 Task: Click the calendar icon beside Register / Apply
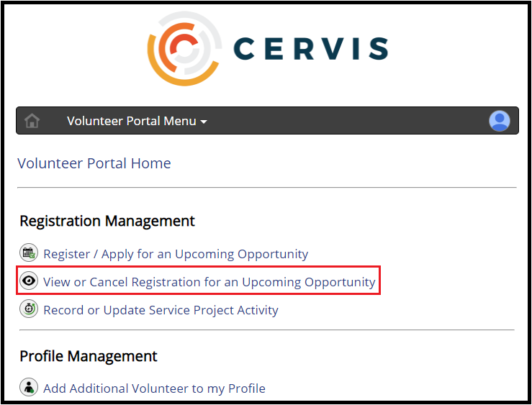pos(29,252)
